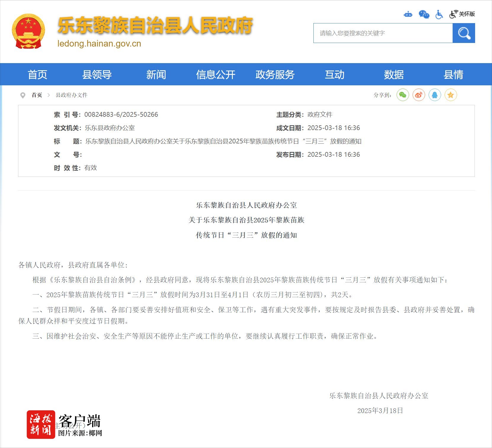Click the blue WeChat icon in header
The image size is (492, 448).
coord(424,14)
